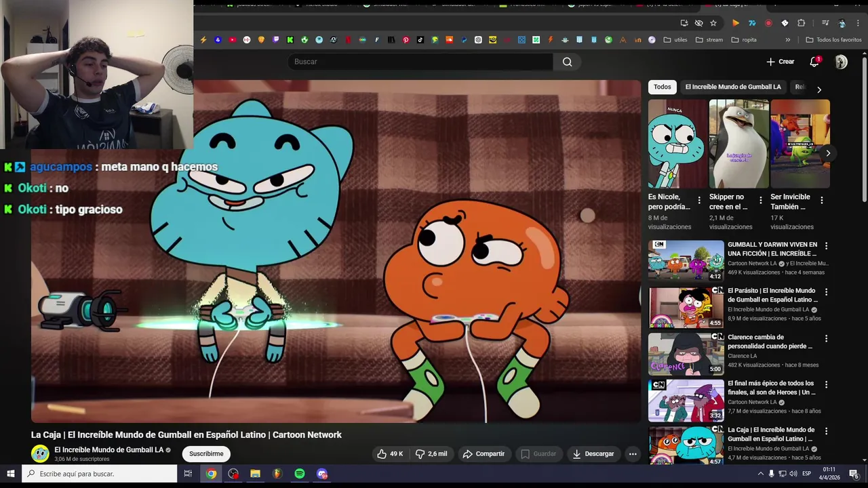
Task: Open Es Nicole, pero podría Short thumbnail
Action: (678, 144)
